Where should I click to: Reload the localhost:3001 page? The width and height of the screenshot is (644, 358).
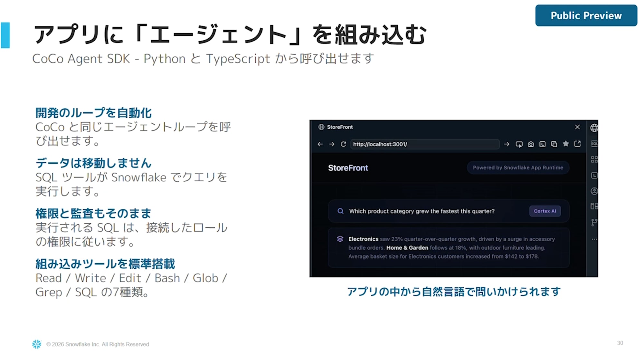343,144
